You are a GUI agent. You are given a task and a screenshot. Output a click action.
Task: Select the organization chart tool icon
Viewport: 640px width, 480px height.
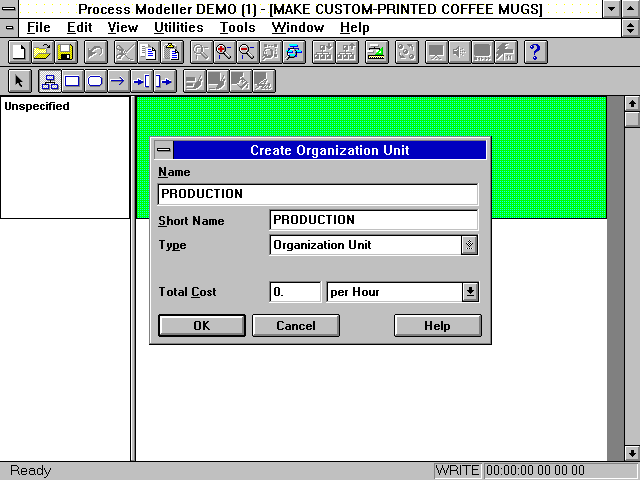tap(49, 81)
